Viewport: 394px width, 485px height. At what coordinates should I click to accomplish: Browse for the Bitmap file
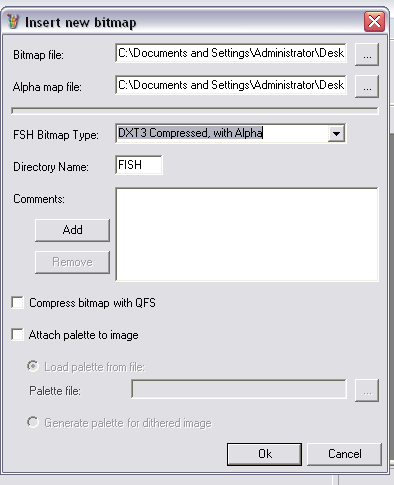(367, 54)
